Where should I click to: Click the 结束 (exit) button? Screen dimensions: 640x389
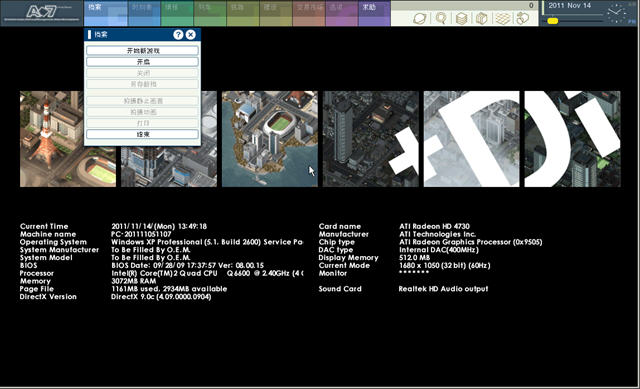point(142,134)
